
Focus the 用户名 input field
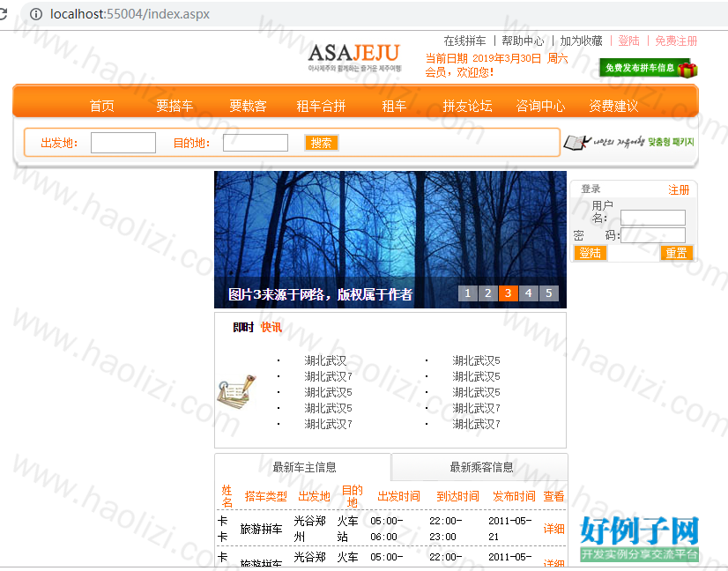[x=653, y=218]
